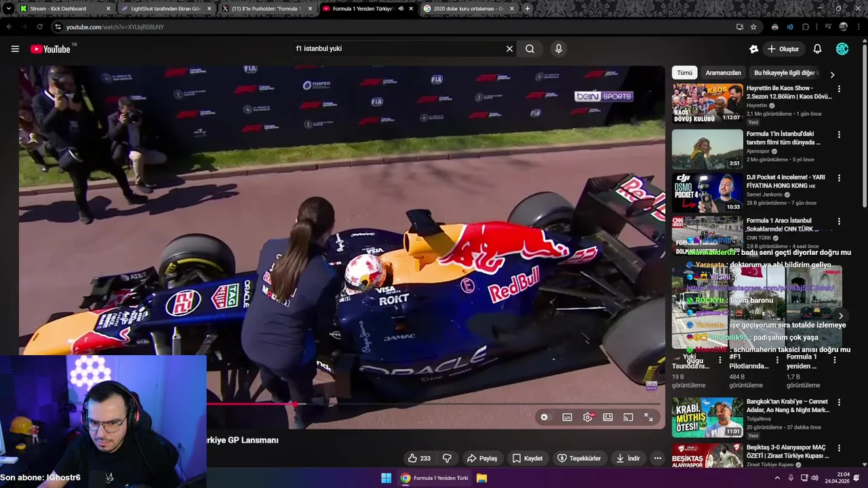Screen dimensions: 868x488
Task: Open the KRABI MÜTHİŞ ÖTESİ thumbnail
Action: 707,417
